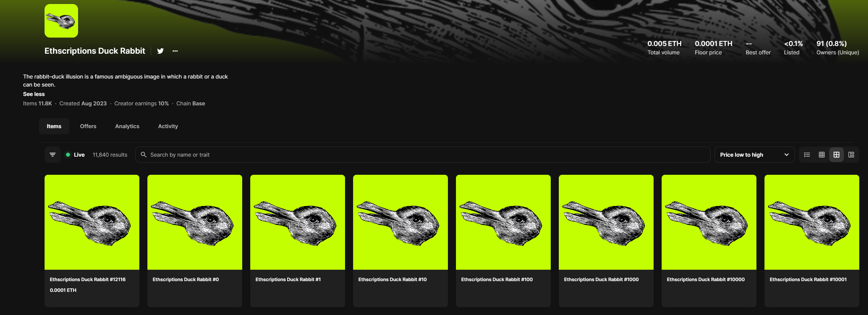Open Ethscriptions Duck Rabbit #12116 thumbnail
Image resolution: width=868 pixels, height=315 pixels.
(92, 222)
